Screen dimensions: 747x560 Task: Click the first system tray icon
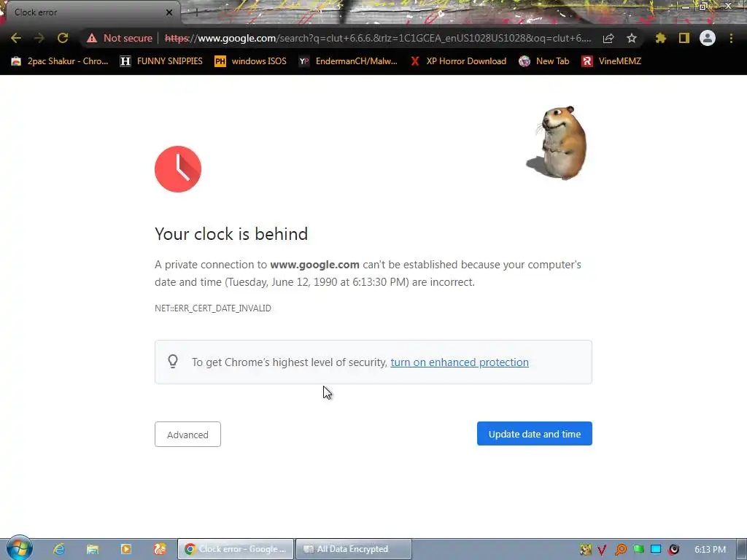click(x=585, y=550)
